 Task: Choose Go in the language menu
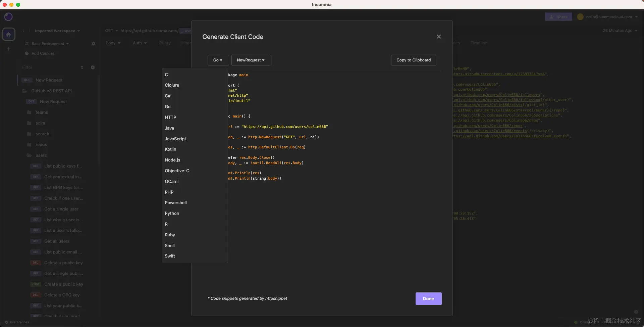tap(195, 107)
